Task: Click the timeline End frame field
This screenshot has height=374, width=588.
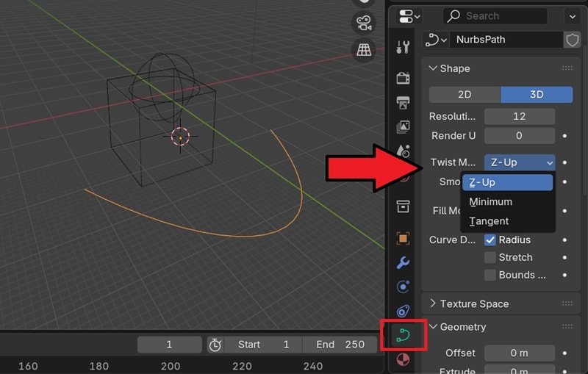Action: pyautogui.click(x=340, y=345)
